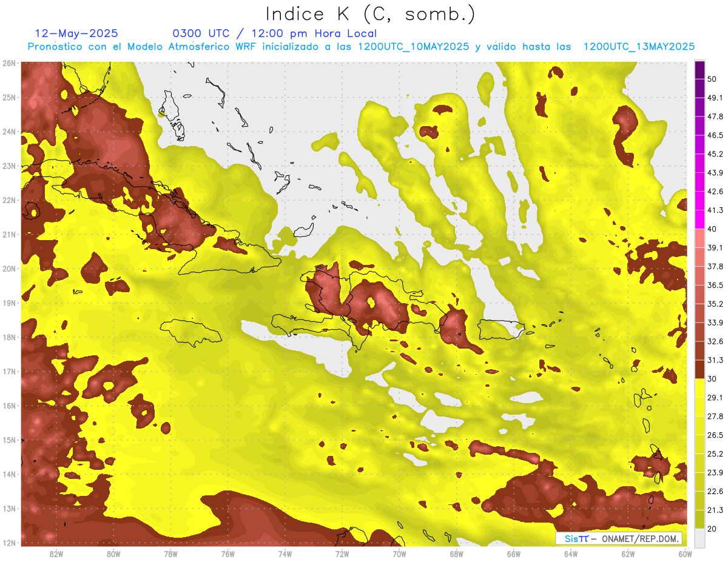This screenshot has height=562, width=728.
Task: Click the latitude label "26N"
Action: click(x=9, y=63)
